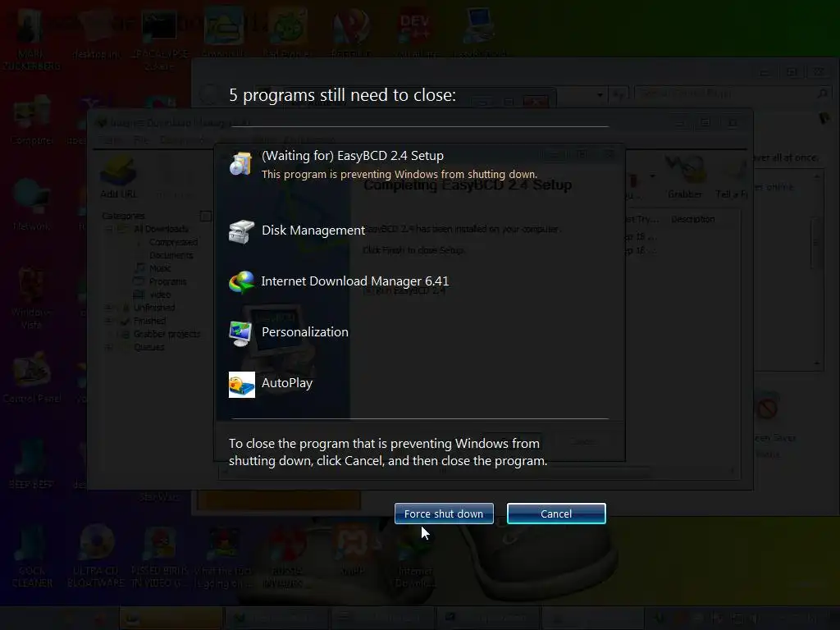
Task: Select Programs category in IDM tree
Action: [167, 281]
